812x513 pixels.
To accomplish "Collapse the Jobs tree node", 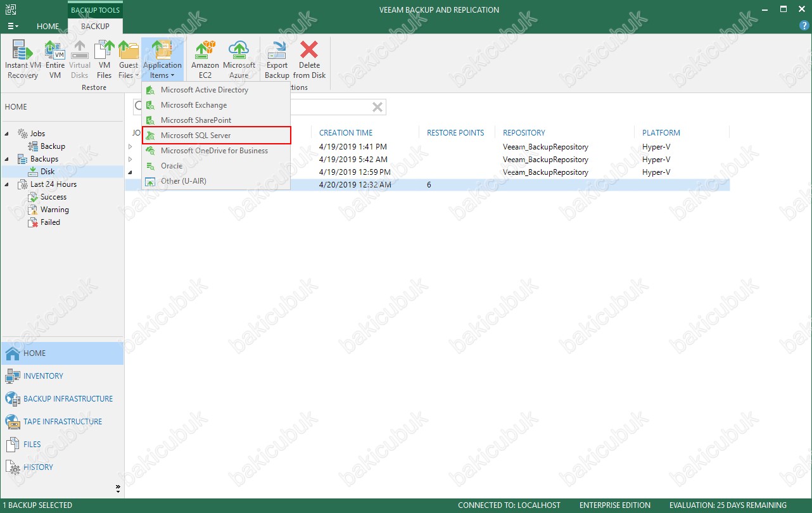I will coord(7,134).
